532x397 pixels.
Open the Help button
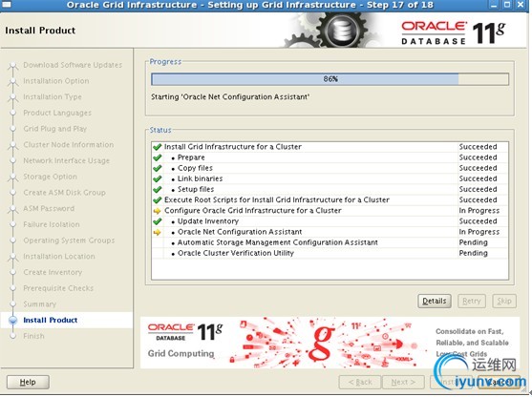coord(28,382)
